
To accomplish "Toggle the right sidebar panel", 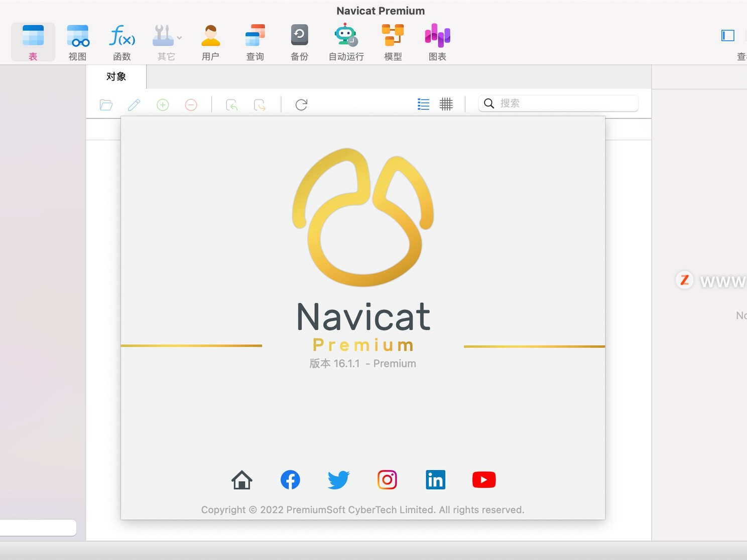I will pos(728,36).
